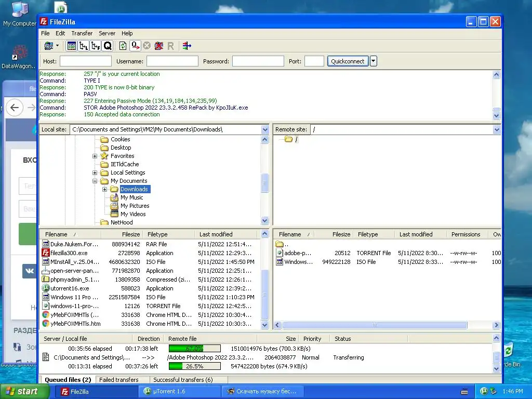Open the Help menu
Viewport: 532px width, 399px height.
pos(127,33)
